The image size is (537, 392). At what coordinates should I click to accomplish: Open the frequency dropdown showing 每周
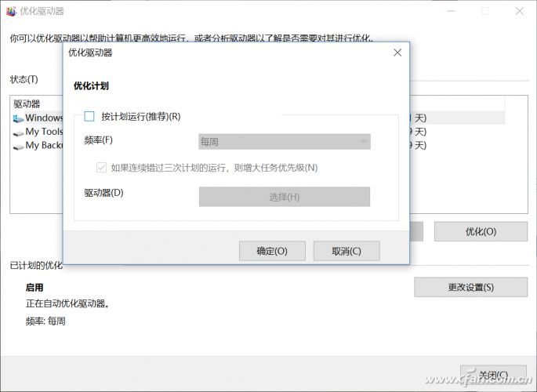(x=285, y=141)
